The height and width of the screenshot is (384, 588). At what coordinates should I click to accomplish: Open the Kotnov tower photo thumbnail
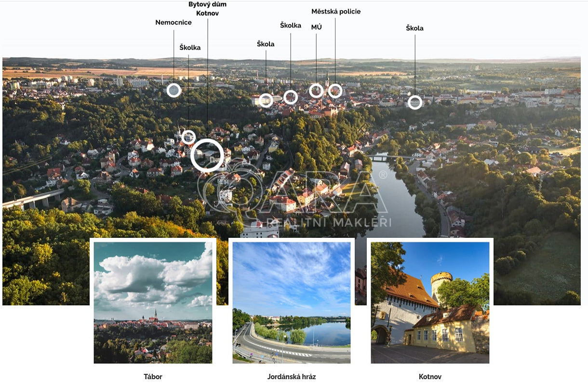[430, 302]
